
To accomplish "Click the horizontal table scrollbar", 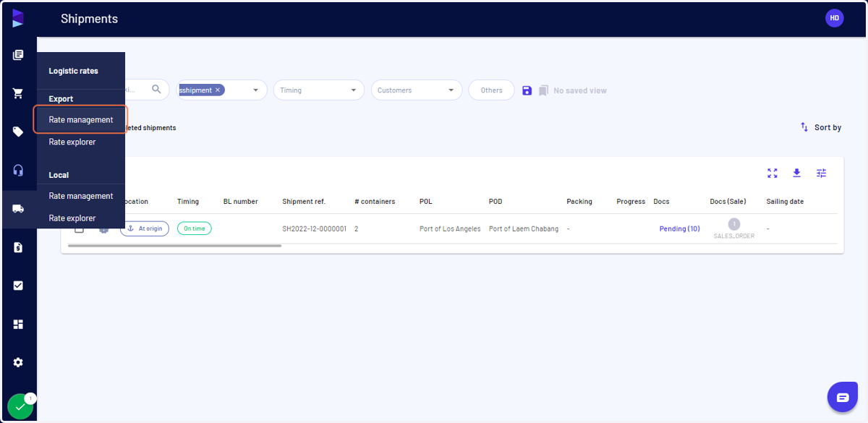I will [x=174, y=246].
